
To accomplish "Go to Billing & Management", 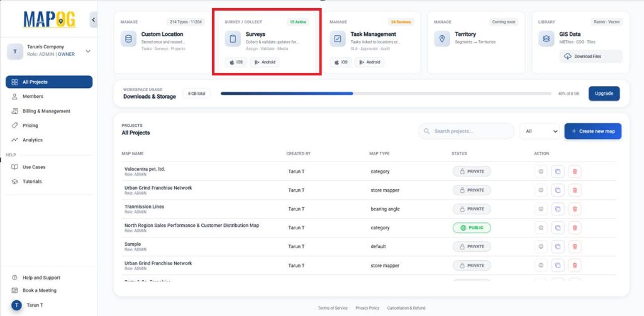I will [46, 111].
